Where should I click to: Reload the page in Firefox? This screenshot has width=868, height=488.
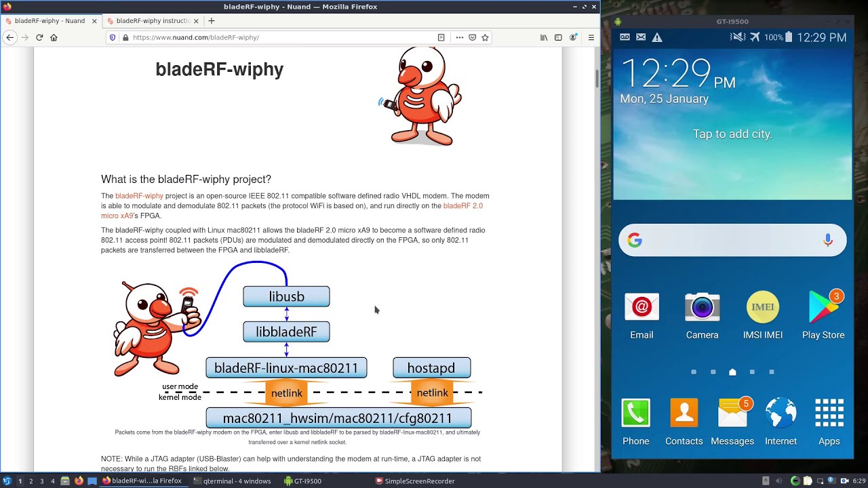[x=39, y=37]
